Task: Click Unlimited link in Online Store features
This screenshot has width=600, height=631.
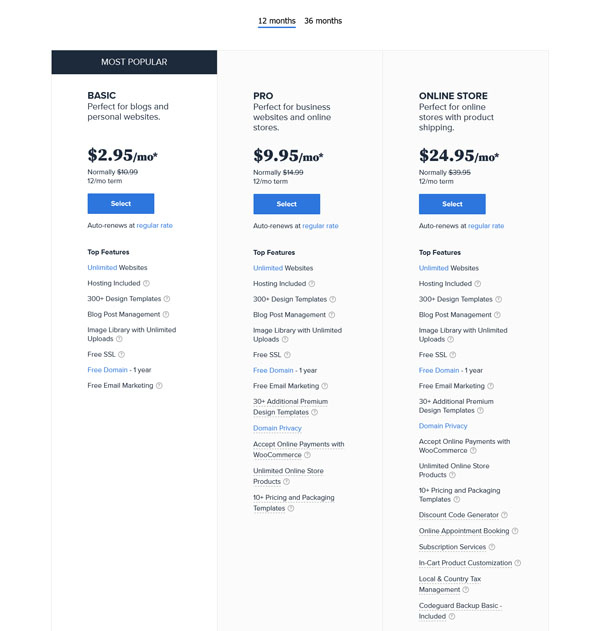Action: point(434,268)
